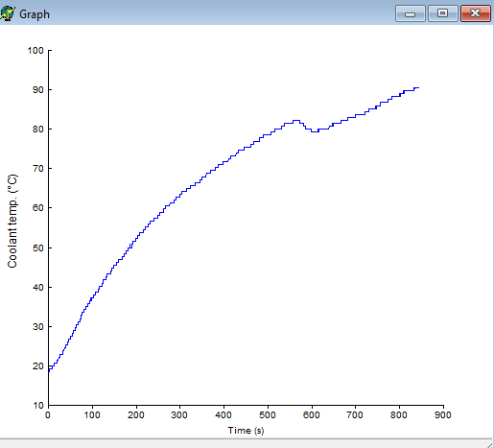Click the y-axis value 100
Image resolution: width=494 pixels, height=448 pixels.
[35, 51]
